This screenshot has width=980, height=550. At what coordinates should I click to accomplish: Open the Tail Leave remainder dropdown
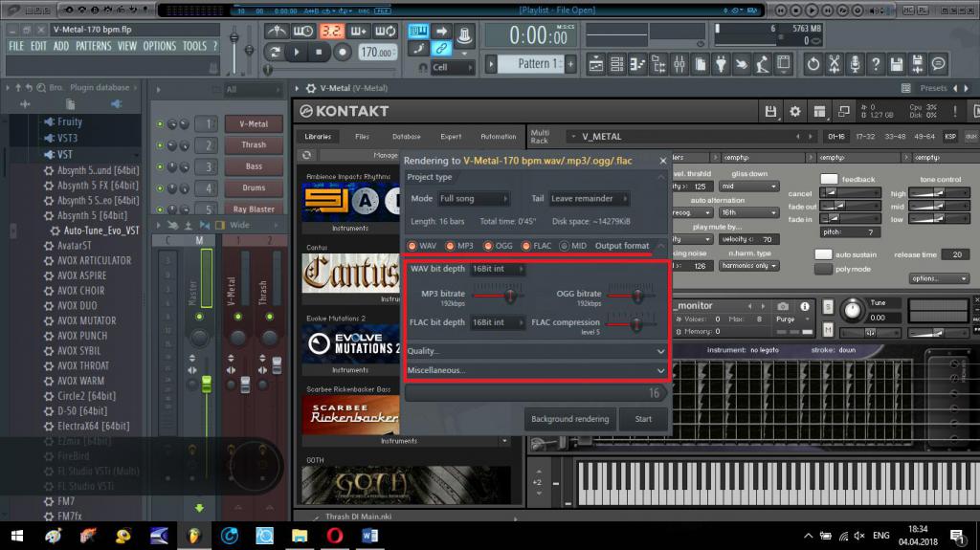pyautogui.click(x=589, y=199)
